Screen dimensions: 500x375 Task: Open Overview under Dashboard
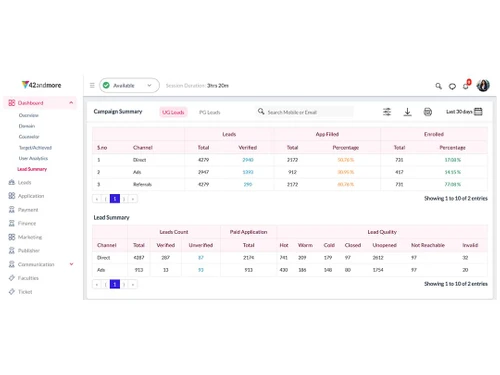coord(29,115)
